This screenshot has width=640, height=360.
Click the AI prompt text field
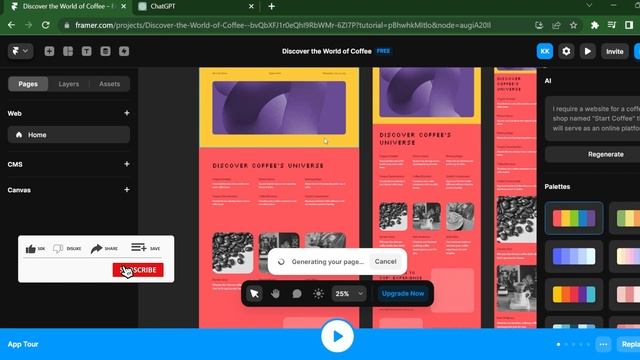[x=594, y=119]
